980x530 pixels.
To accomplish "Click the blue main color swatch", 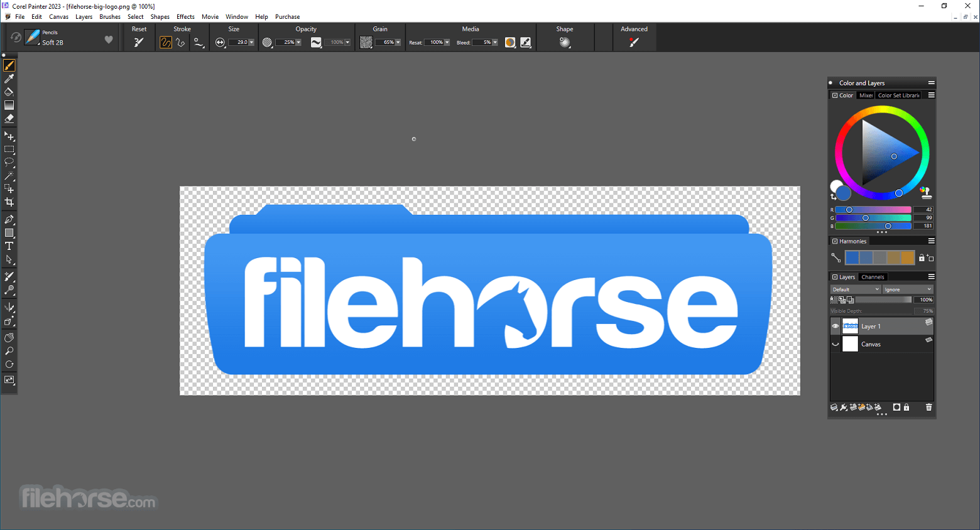I will [844, 193].
